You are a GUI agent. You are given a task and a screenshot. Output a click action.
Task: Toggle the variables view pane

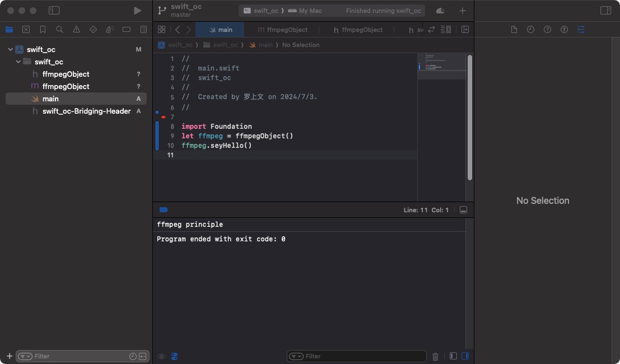[453, 356]
